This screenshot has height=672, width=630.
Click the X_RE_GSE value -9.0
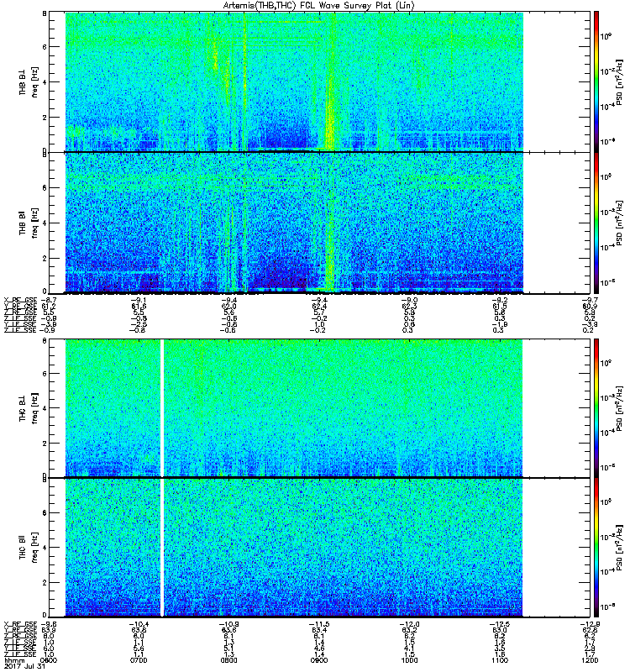409,301
